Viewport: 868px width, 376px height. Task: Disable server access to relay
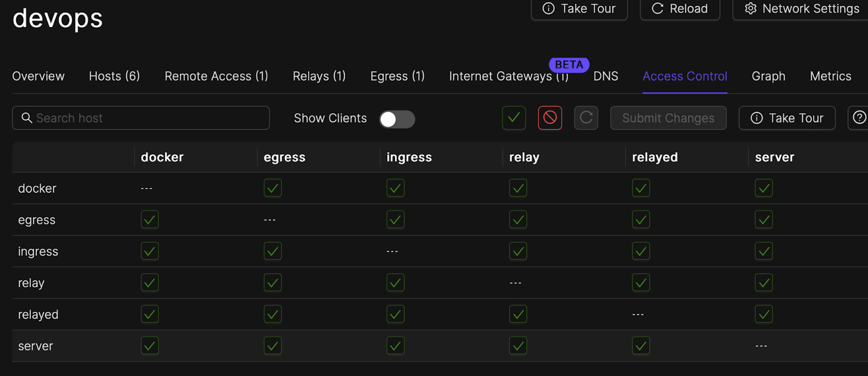tap(518, 345)
